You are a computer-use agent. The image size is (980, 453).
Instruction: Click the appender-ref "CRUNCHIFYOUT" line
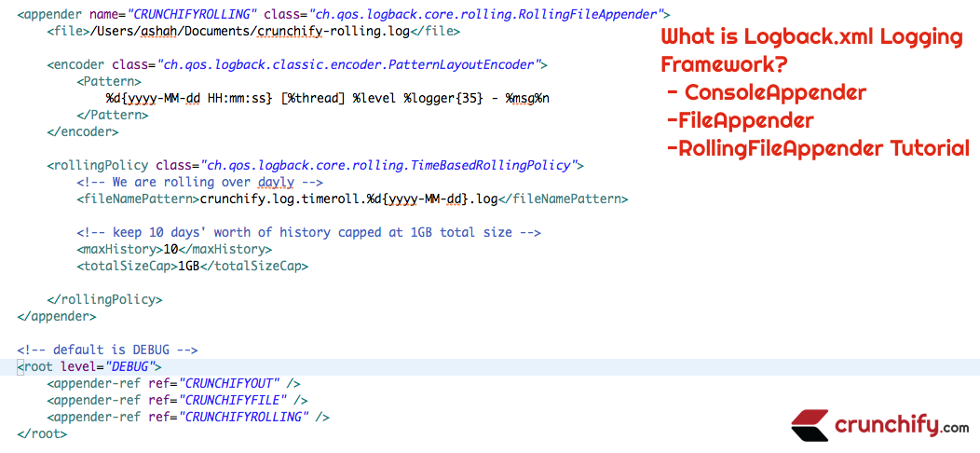(x=173, y=383)
